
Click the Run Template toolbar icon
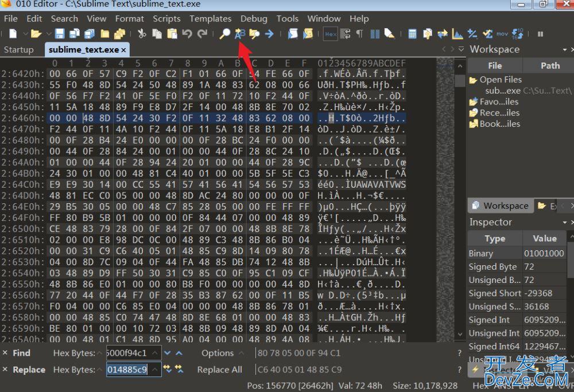(308, 34)
